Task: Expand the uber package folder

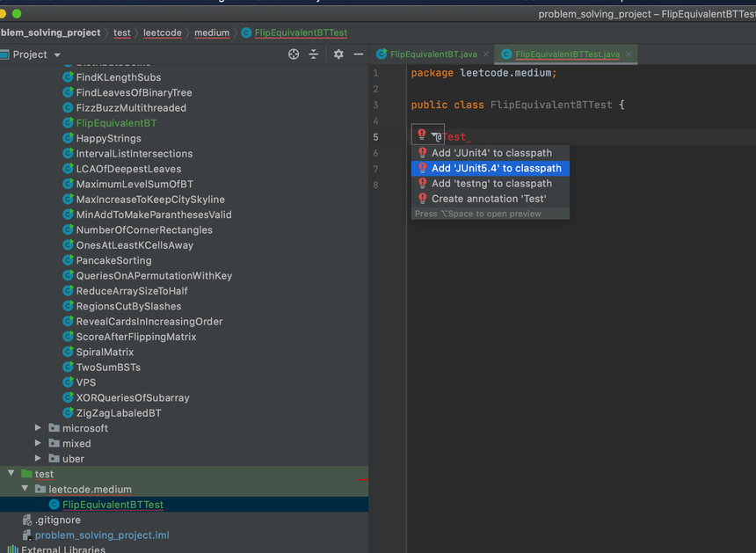Action: [38, 458]
